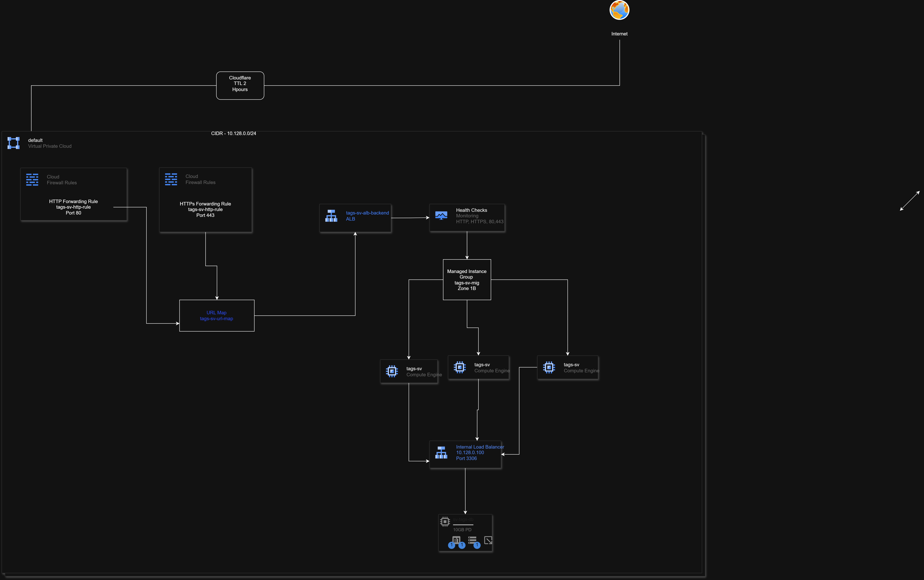Select the default Virtual Private Cloud label
924x580 pixels.
click(50, 143)
